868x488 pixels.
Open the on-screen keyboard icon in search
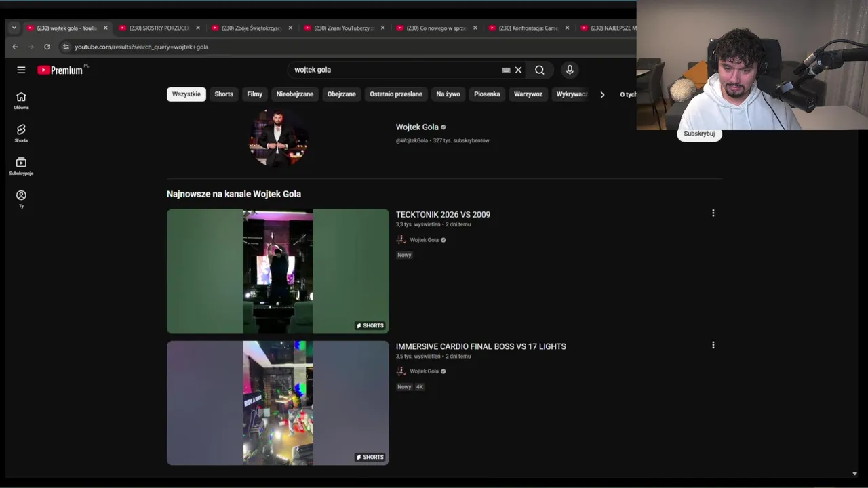tap(506, 70)
